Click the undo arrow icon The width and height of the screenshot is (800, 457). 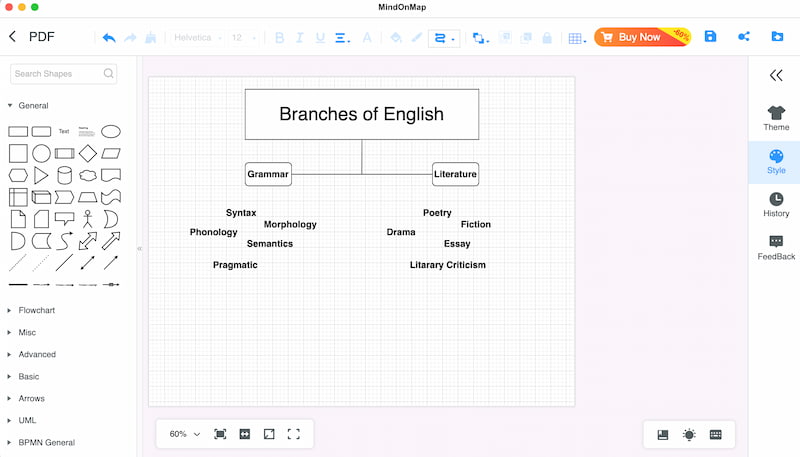click(109, 37)
